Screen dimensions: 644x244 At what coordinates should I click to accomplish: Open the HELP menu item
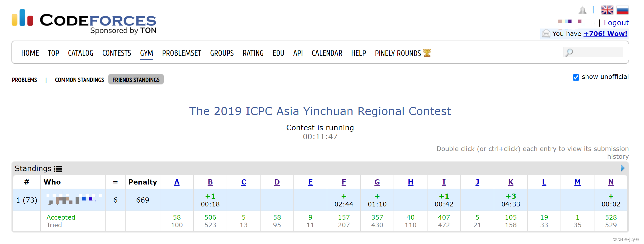pos(359,53)
